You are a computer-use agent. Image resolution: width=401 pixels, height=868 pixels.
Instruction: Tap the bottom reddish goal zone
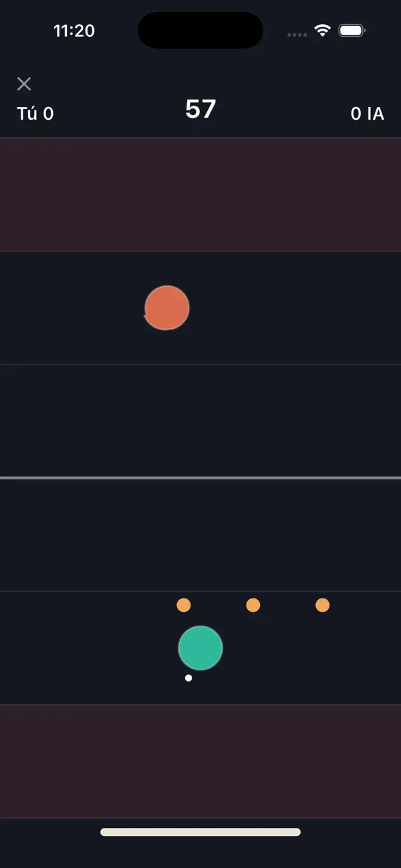click(200, 761)
